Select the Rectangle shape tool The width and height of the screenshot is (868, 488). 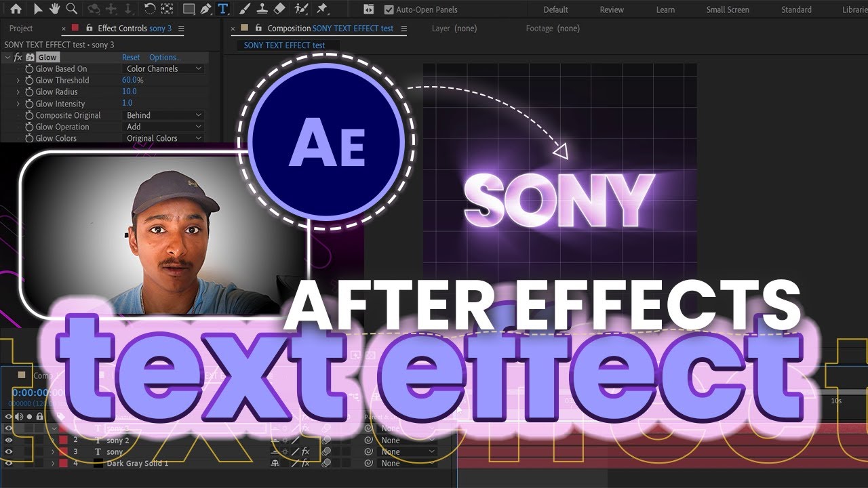[189, 9]
